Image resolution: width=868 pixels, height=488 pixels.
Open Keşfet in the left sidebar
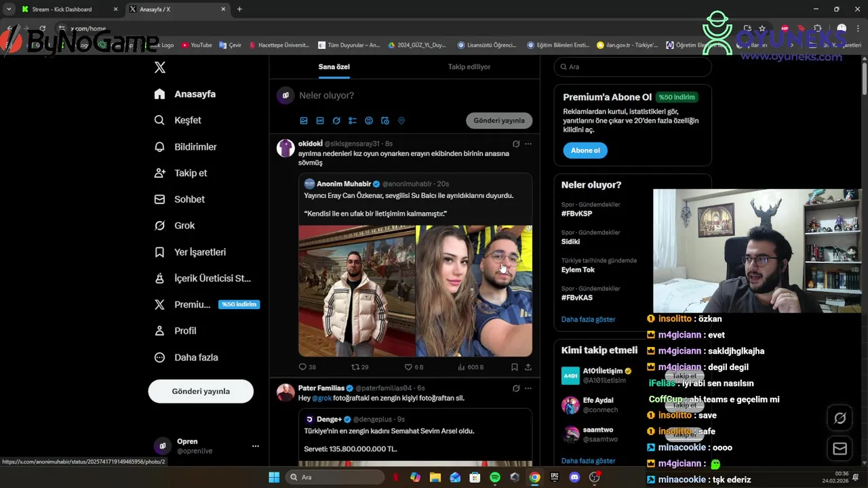point(178,120)
